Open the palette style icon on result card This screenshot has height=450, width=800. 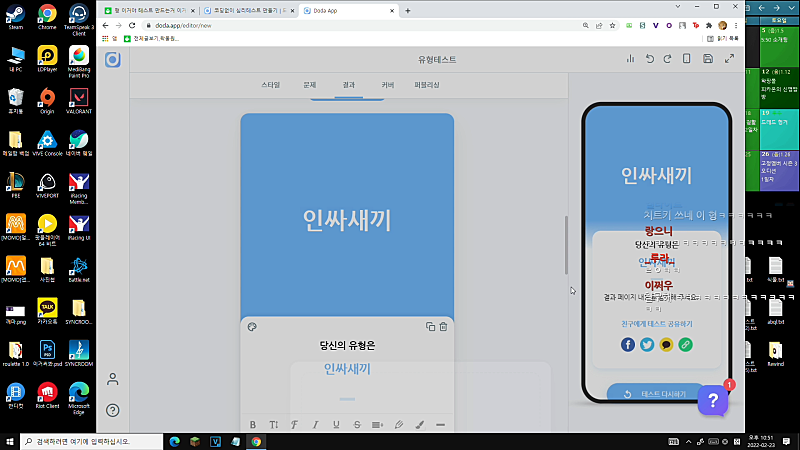click(252, 327)
